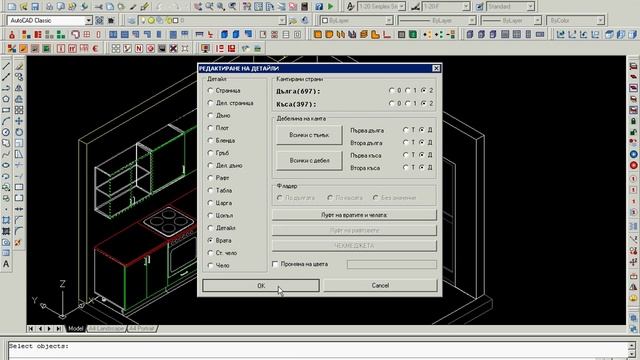Click the Всички с тънък button
Screen dimensions: 640x360
pos(309,135)
